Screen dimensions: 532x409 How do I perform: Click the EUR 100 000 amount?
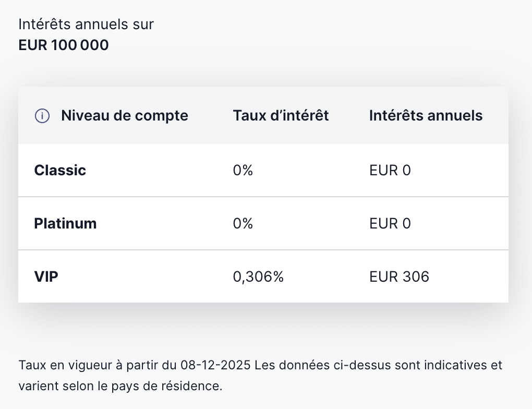point(64,45)
